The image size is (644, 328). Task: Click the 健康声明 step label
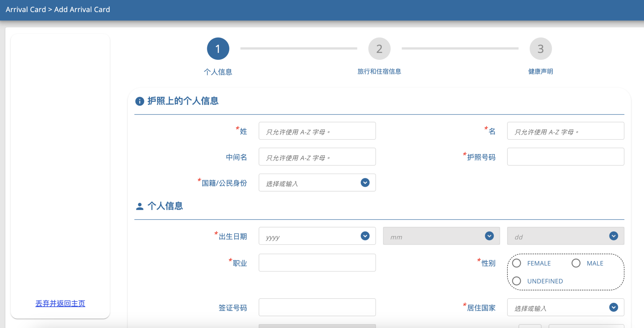pos(540,71)
